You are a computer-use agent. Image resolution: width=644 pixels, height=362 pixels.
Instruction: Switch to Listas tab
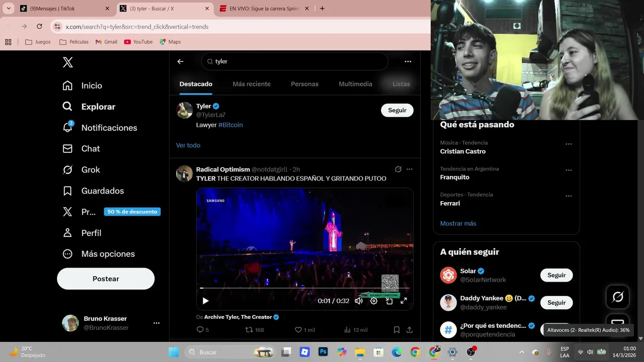tap(401, 84)
